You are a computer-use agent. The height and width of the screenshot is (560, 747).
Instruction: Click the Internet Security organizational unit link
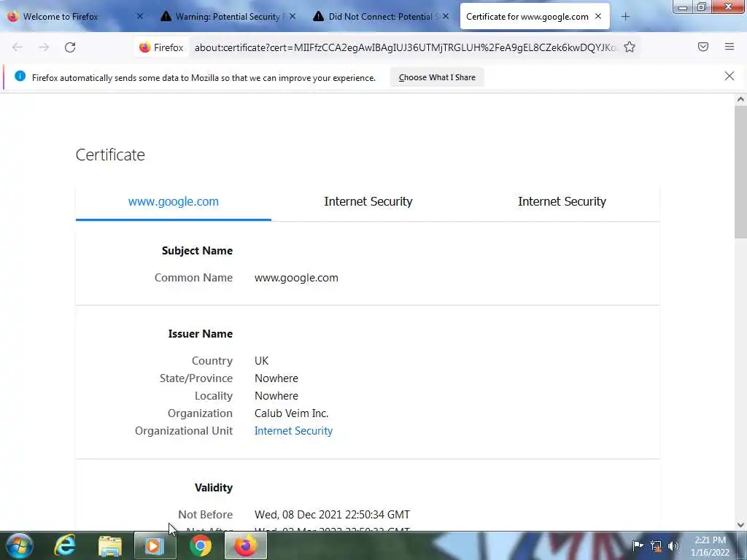[x=293, y=430]
